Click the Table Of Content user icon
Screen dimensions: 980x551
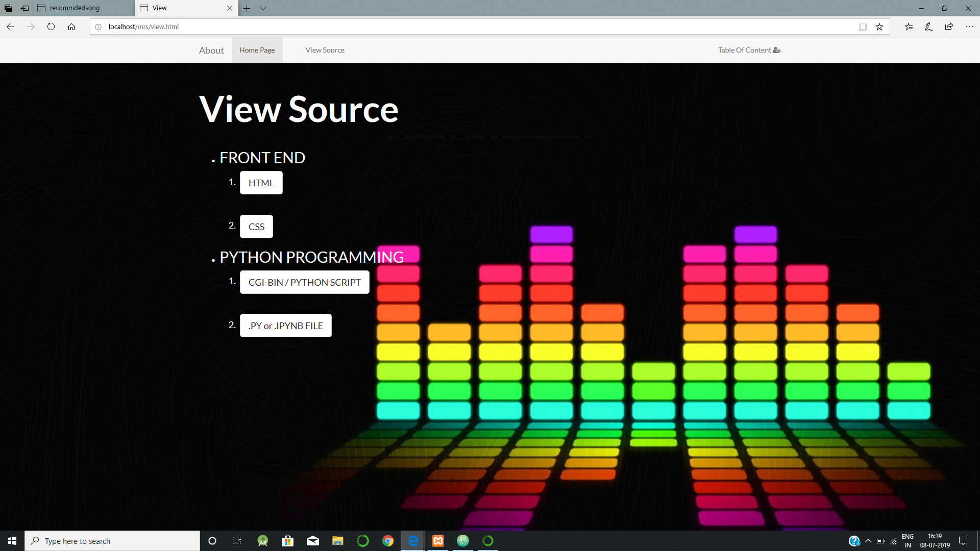pos(777,50)
